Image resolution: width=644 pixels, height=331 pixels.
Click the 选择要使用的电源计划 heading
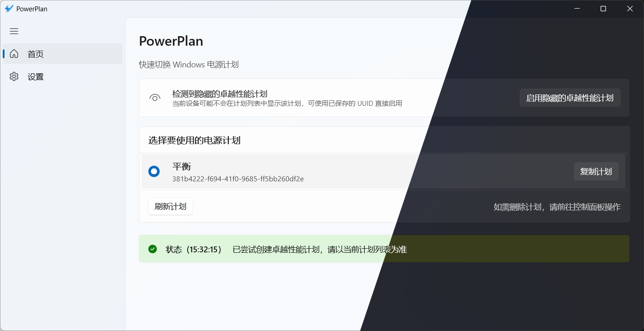[194, 140]
